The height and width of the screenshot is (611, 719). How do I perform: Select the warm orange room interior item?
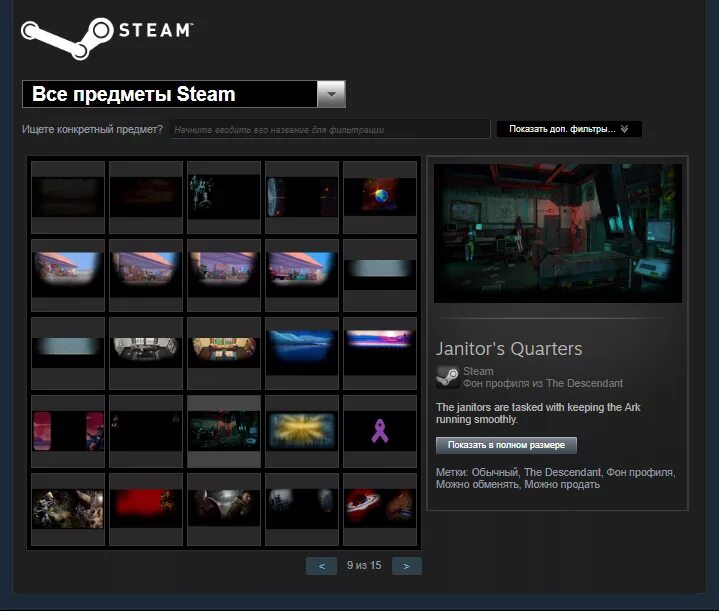(x=224, y=353)
